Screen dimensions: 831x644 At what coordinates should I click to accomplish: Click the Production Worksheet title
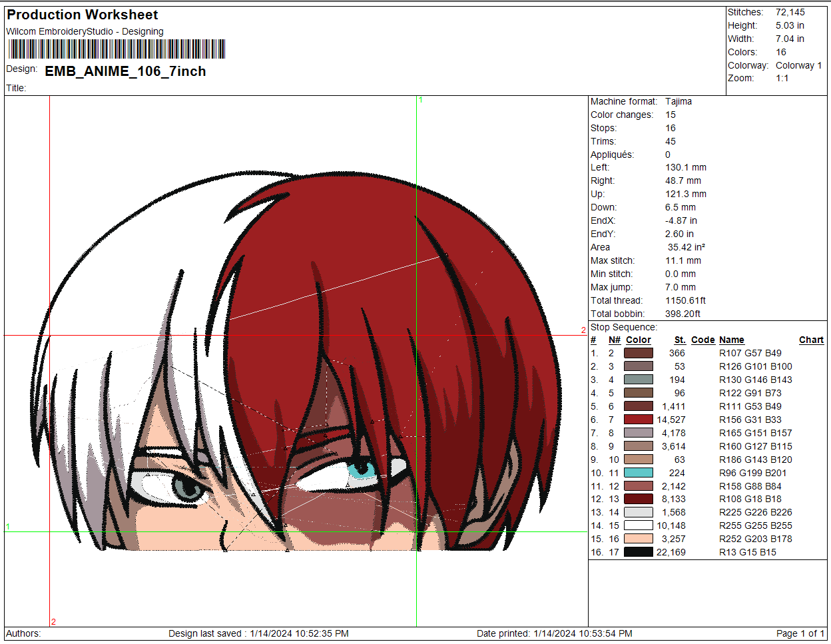pos(83,15)
